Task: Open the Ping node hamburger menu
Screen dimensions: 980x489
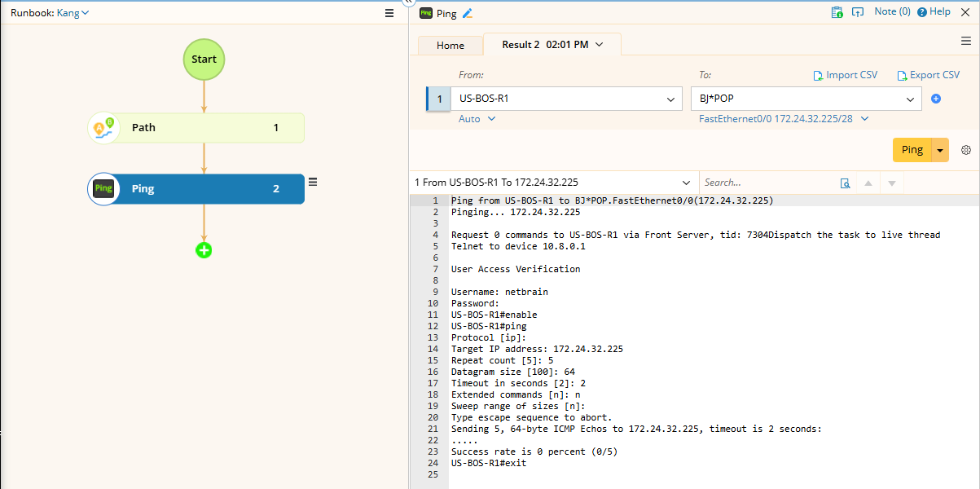Action: 313,183
